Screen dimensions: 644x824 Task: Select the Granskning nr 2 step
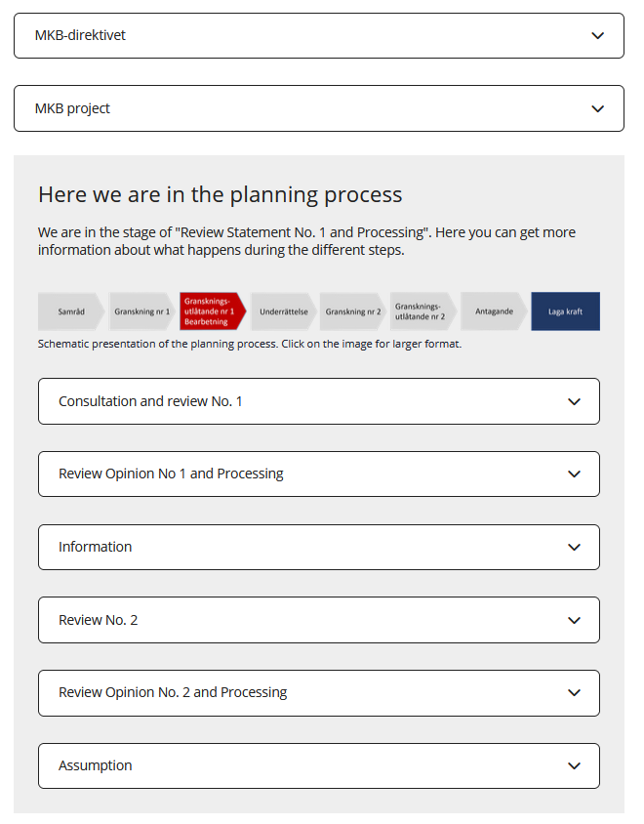click(x=352, y=311)
